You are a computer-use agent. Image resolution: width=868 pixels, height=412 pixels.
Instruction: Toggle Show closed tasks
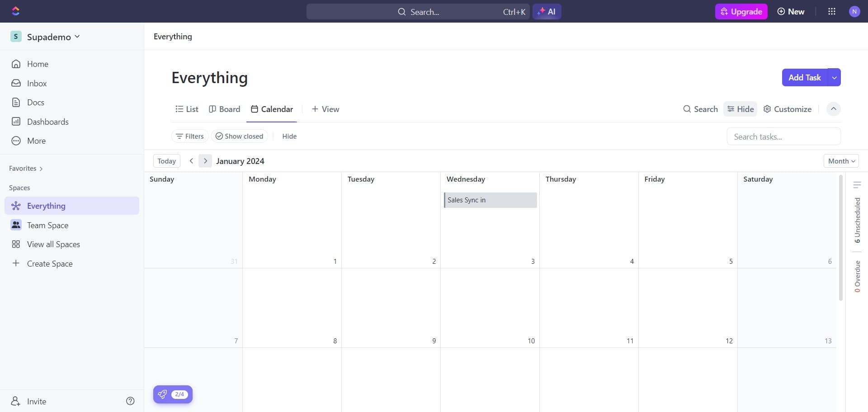click(x=239, y=136)
